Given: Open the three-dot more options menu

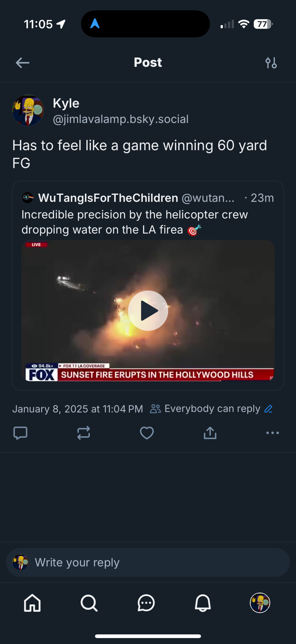Looking at the screenshot, I should tap(272, 433).
